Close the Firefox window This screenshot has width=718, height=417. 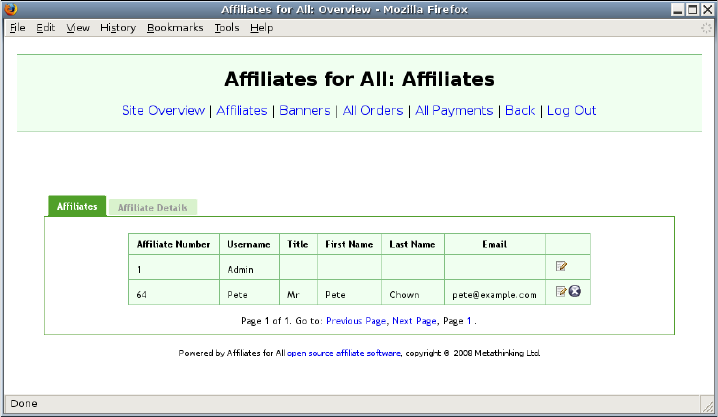click(x=707, y=9)
